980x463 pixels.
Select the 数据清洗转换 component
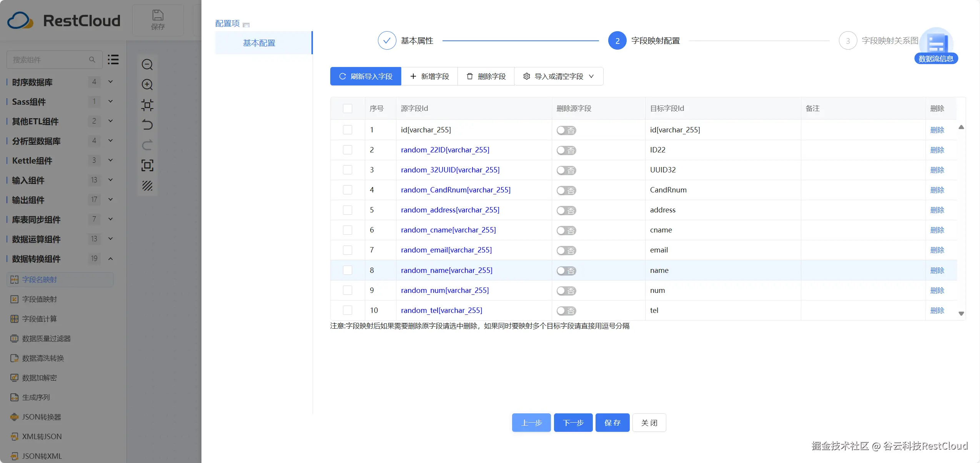pyautogui.click(x=37, y=358)
